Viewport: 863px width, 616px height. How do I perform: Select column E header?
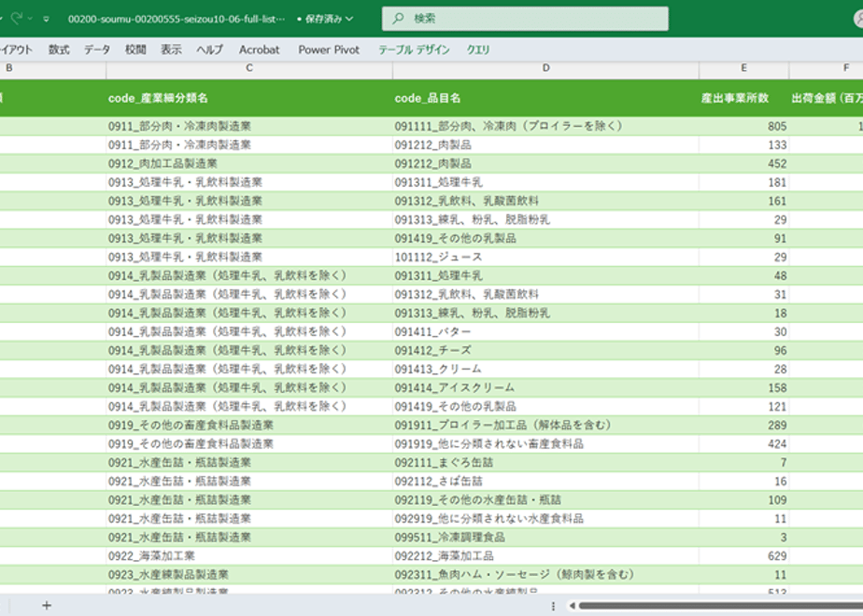point(743,67)
